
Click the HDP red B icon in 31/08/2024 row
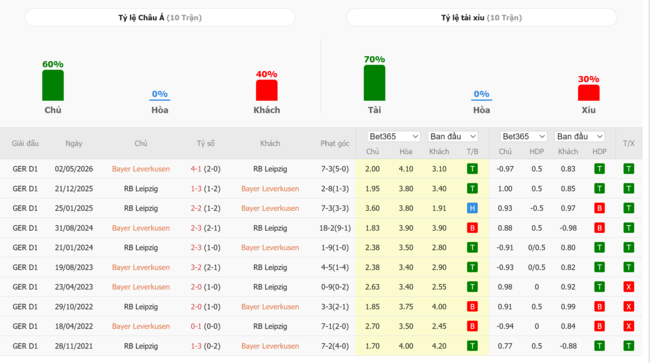click(x=599, y=228)
